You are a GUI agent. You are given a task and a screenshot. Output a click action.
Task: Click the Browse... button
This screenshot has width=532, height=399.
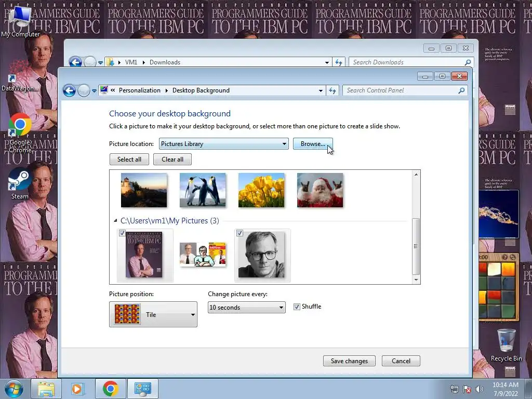tap(313, 144)
